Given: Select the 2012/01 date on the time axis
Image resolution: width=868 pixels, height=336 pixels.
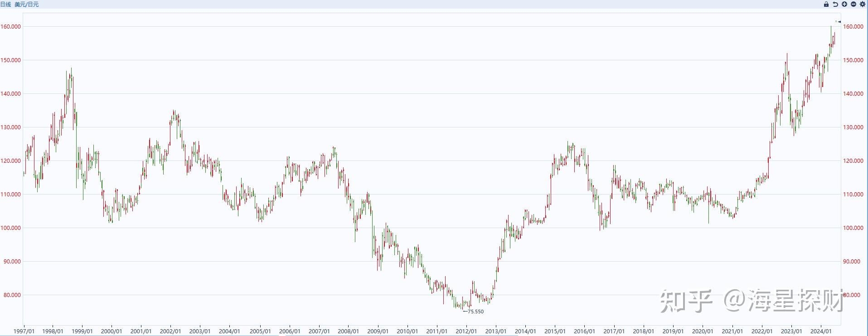Looking at the screenshot, I should click(466, 331).
